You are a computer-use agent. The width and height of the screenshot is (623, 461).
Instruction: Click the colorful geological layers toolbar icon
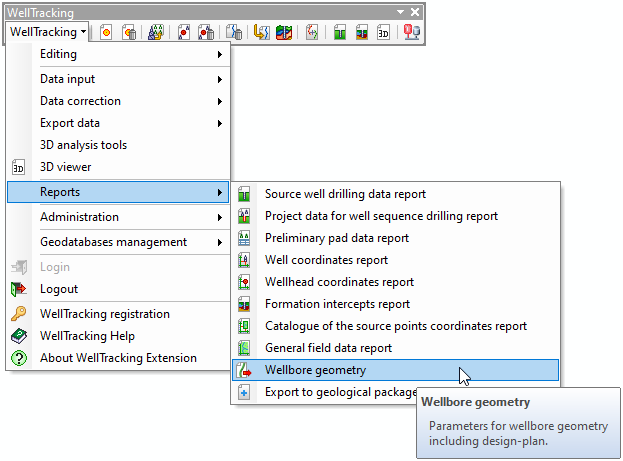(x=284, y=32)
